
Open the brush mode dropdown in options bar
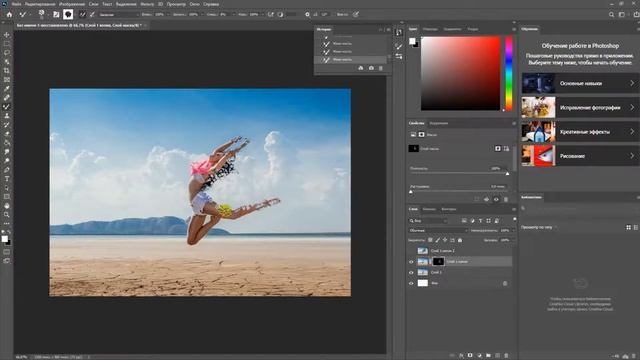[x=118, y=14]
